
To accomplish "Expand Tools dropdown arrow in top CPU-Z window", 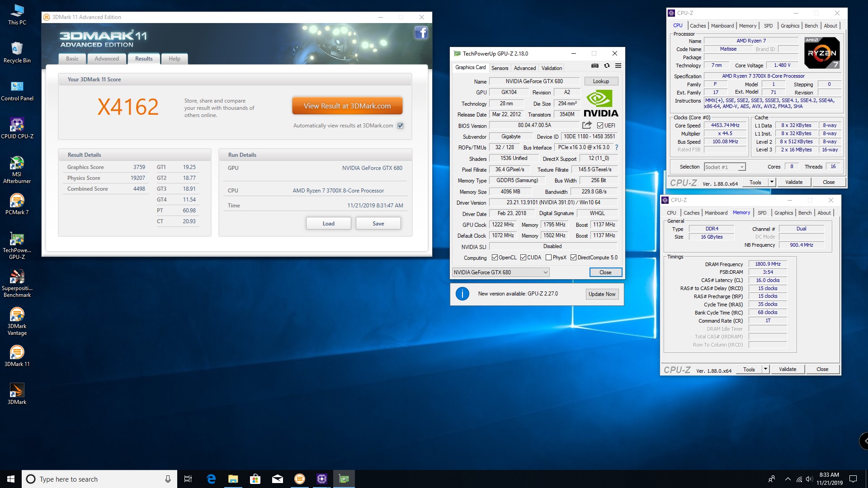I will coord(772,182).
